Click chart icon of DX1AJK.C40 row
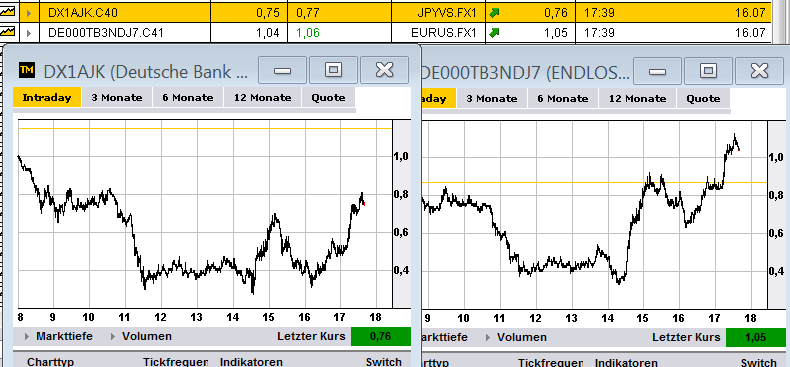Image resolution: width=790 pixels, height=367 pixels. click(8, 12)
